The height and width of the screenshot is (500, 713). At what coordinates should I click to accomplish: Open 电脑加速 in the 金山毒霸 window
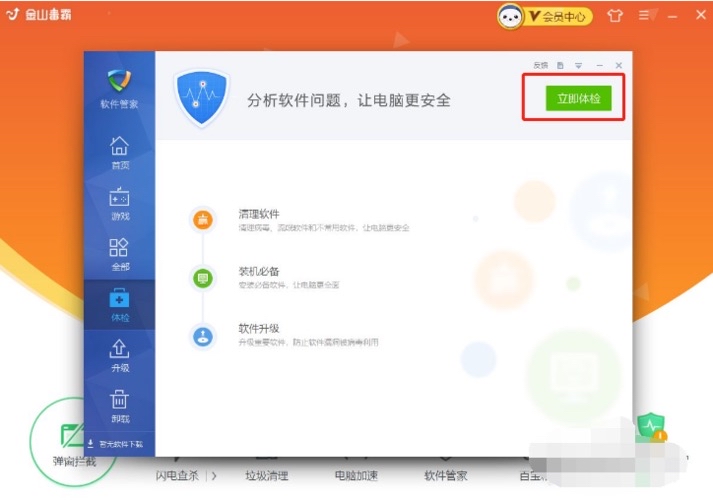tap(356, 475)
